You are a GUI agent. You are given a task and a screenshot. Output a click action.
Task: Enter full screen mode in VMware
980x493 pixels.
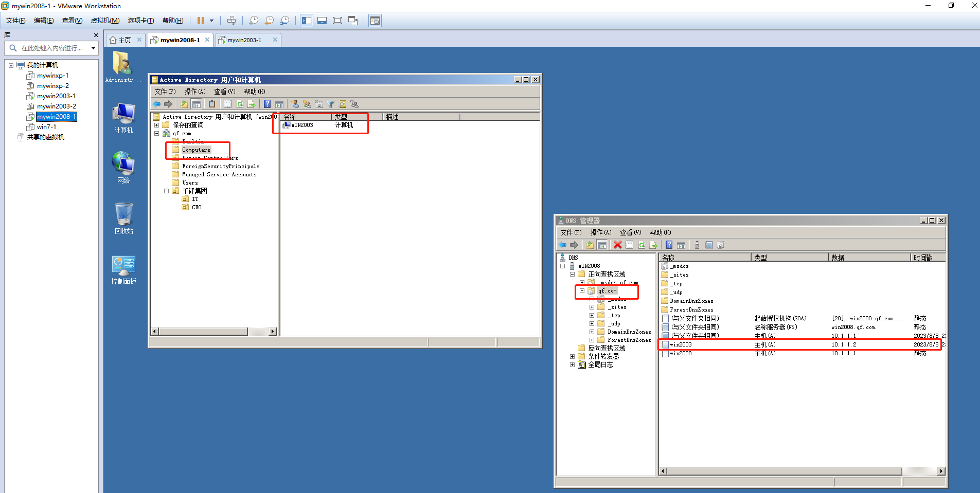[x=337, y=21]
